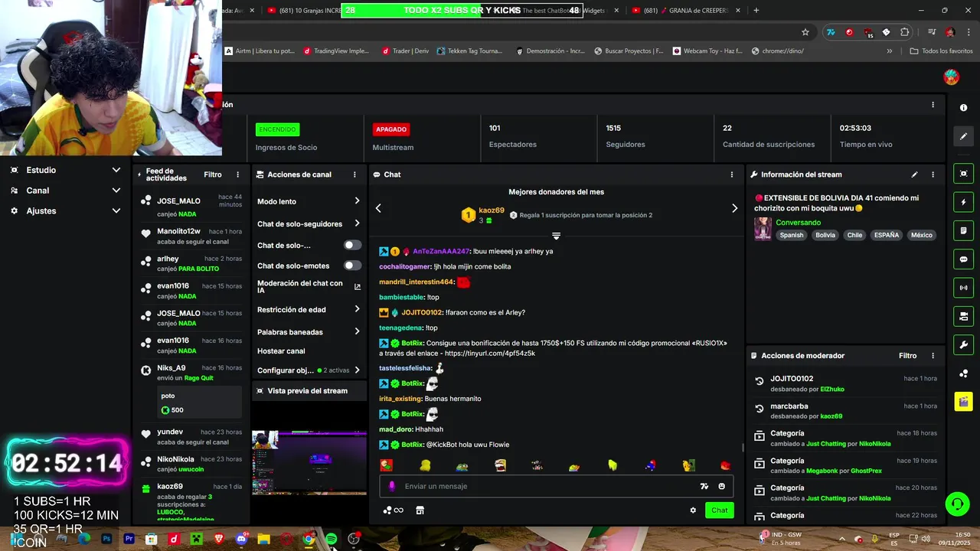
Task: Open a new browser tab
Action: coord(756,11)
